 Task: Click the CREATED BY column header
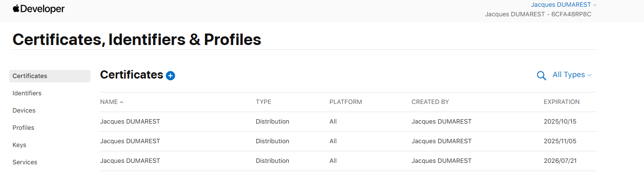430,102
